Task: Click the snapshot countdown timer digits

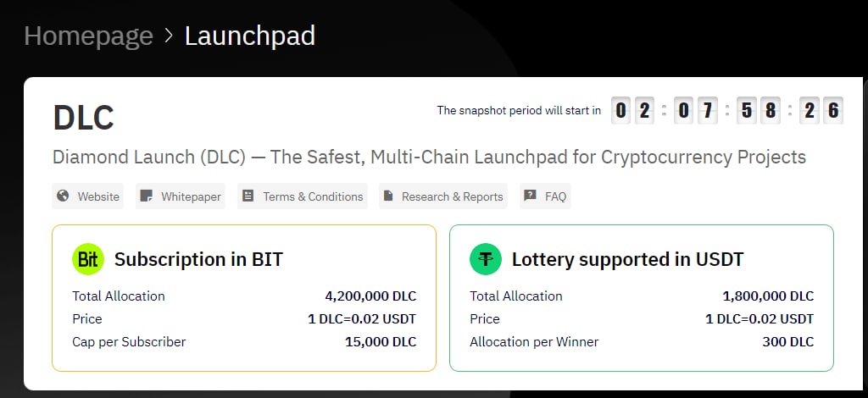Action: click(727, 110)
